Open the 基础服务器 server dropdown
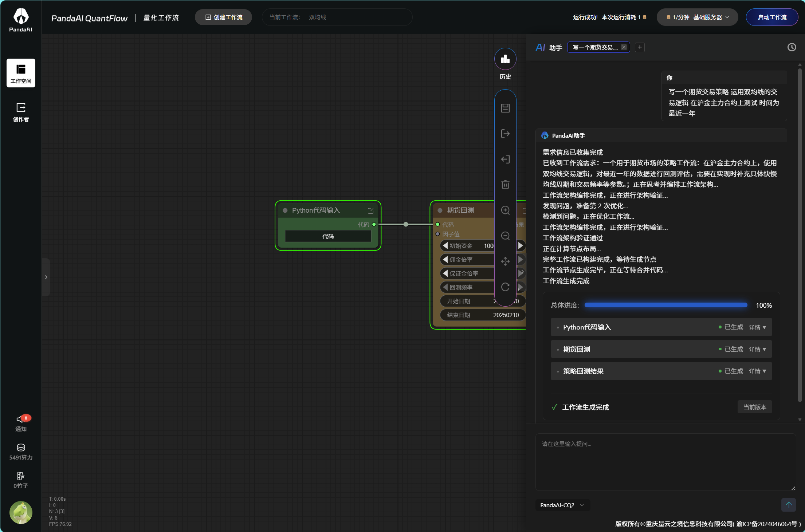Image resolution: width=805 pixels, height=532 pixels. click(x=697, y=17)
